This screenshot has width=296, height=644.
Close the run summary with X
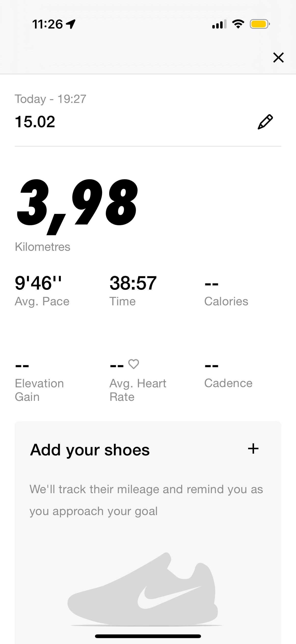(x=278, y=57)
